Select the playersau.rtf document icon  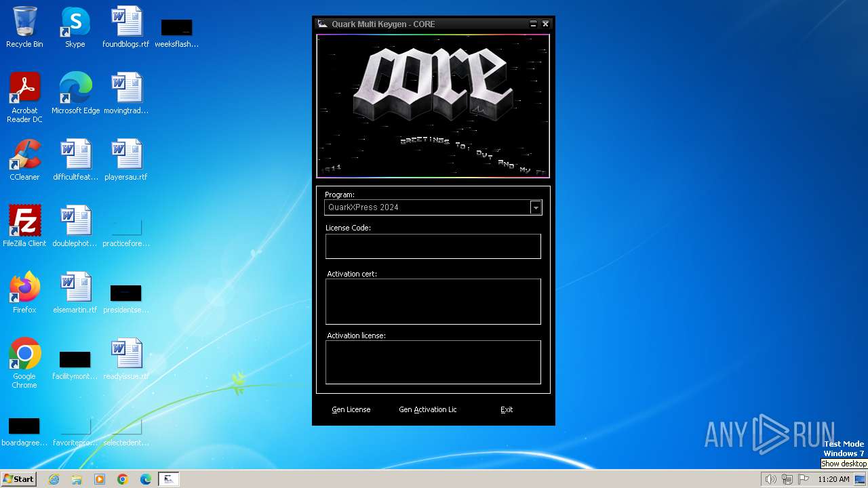click(126, 161)
